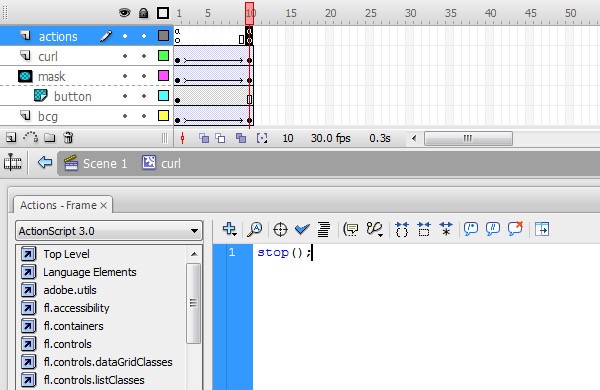Image resolution: width=600 pixels, height=390 pixels.
Task: Expand adobe.utils package
Action: [28, 290]
